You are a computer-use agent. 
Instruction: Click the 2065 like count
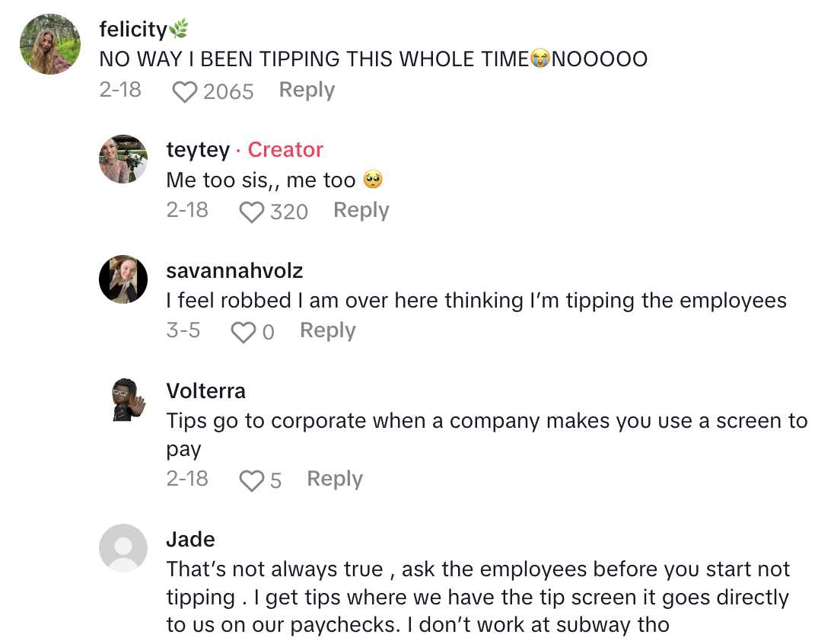point(228,92)
